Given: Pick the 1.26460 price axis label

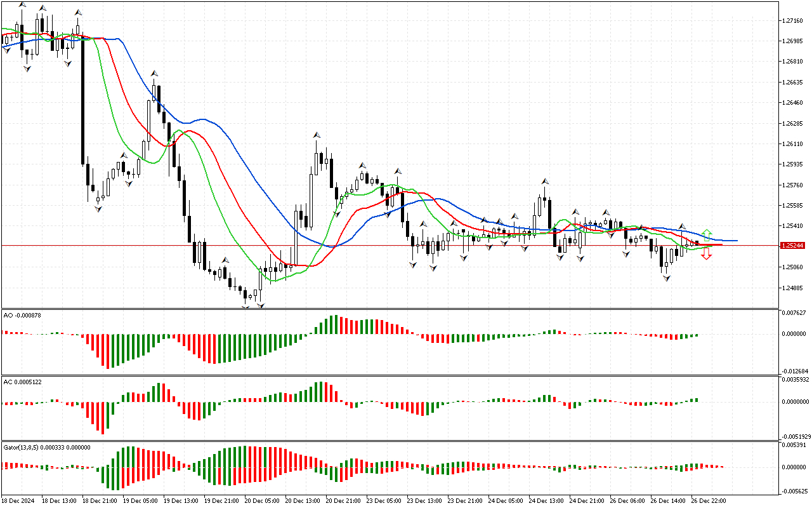Looking at the screenshot, I should click(793, 103).
